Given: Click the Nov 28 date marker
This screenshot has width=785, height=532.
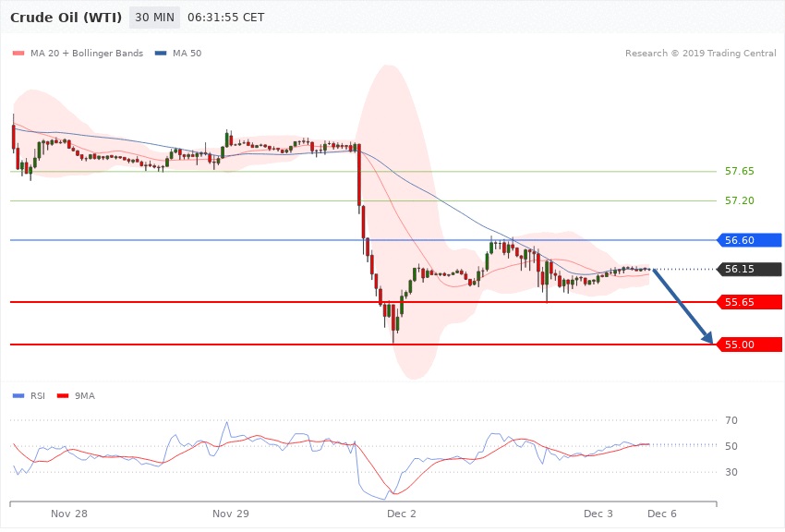Looking at the screenshot, I should [69, 514].
